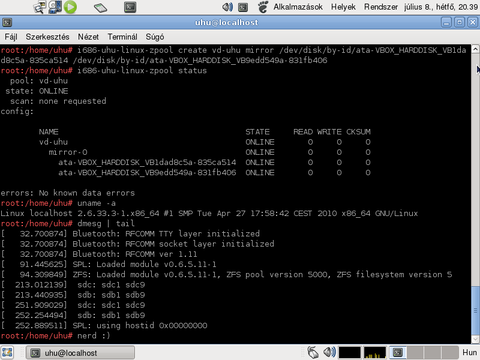Click the 'dmesg | tail' command text

point(106,223)
